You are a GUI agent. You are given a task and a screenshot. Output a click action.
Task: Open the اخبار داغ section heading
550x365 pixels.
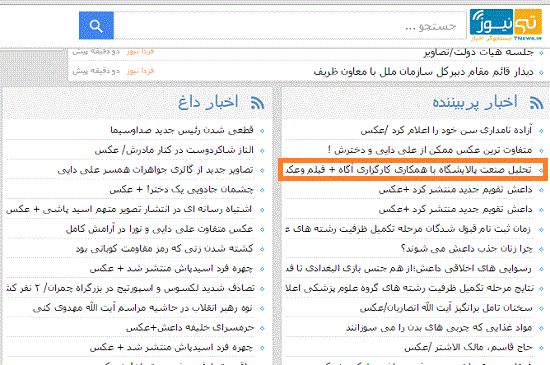(x=208, y=102)
